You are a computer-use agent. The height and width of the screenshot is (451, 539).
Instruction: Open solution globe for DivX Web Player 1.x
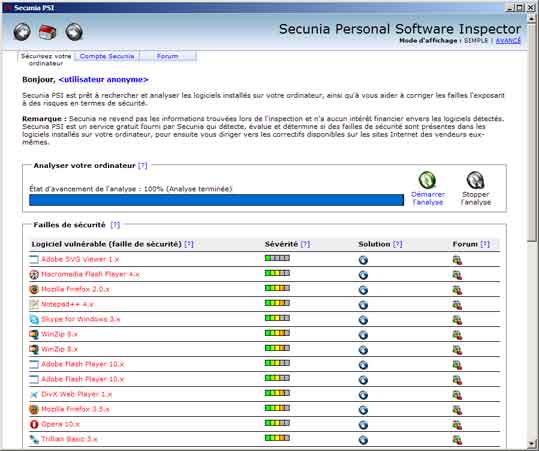point(363,395)
